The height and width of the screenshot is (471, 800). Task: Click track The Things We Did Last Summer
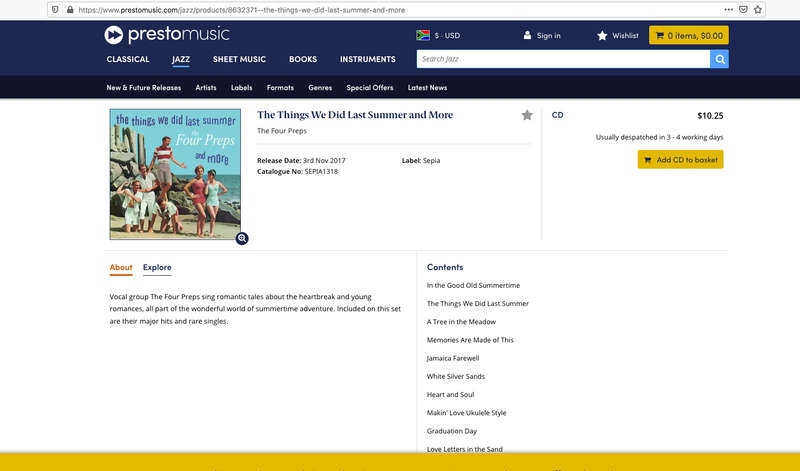coord(478,304)
